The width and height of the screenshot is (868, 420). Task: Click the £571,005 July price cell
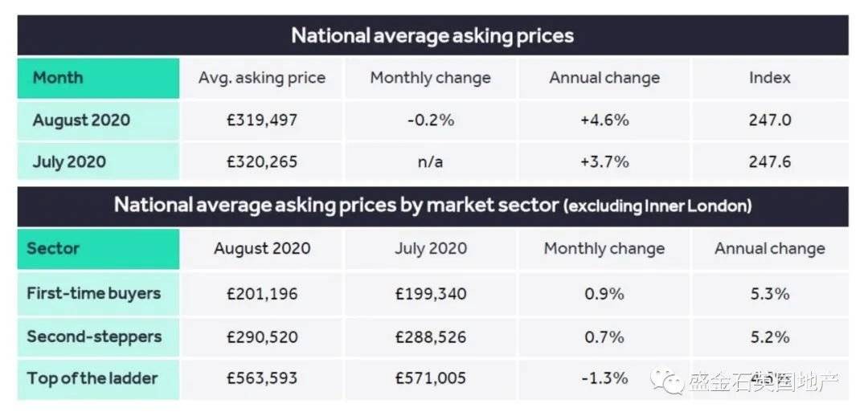coord(431,378)
